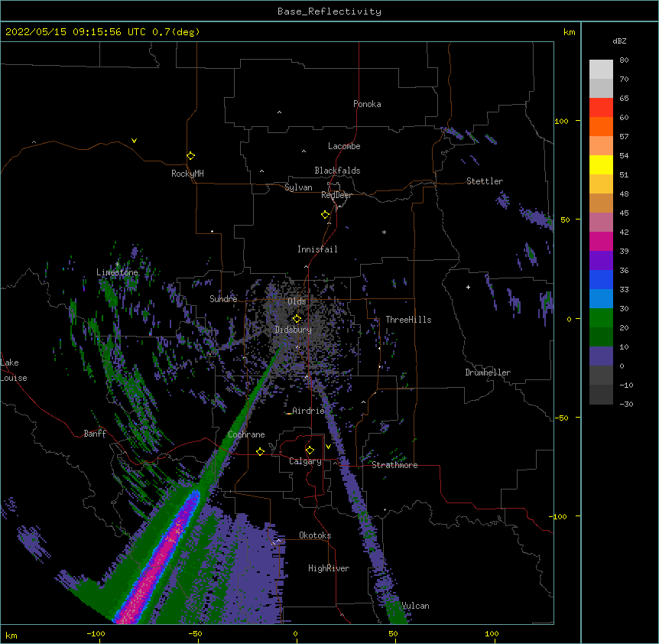Click the Sylvan label

pos(298,187)
